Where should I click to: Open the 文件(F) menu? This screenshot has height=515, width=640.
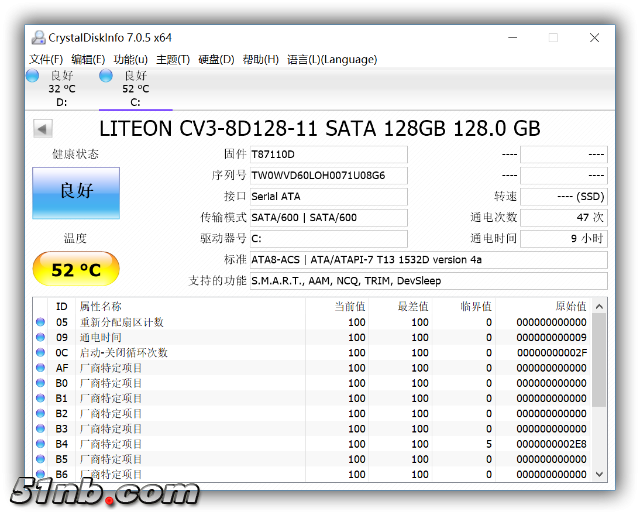[x=46, y=59]
